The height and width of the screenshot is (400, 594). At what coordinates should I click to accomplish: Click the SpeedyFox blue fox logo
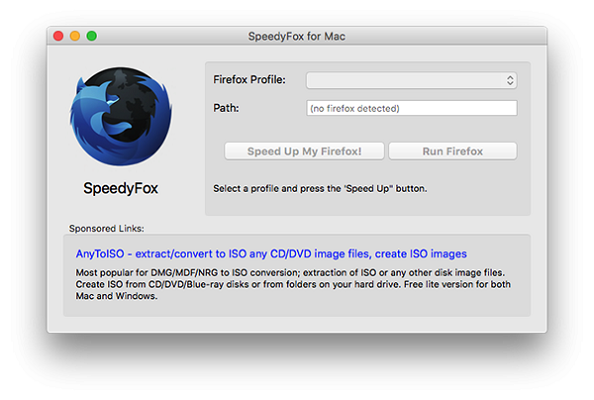point(121,117)
